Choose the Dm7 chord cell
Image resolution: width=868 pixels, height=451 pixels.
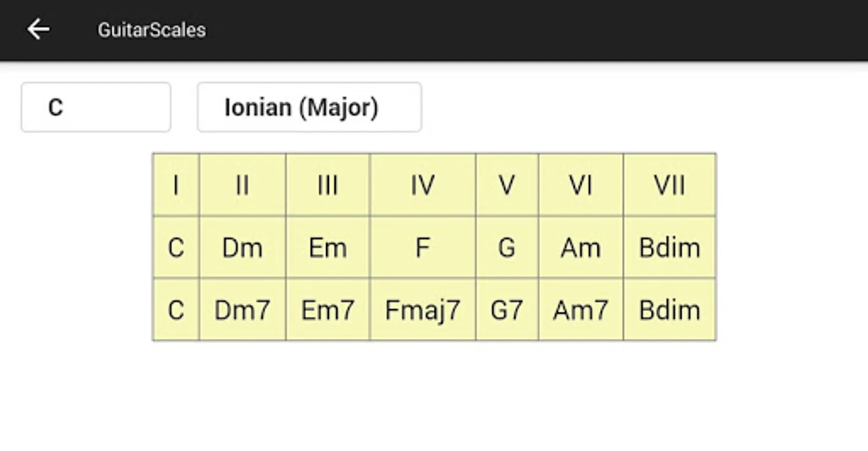[x=243, y=310]
